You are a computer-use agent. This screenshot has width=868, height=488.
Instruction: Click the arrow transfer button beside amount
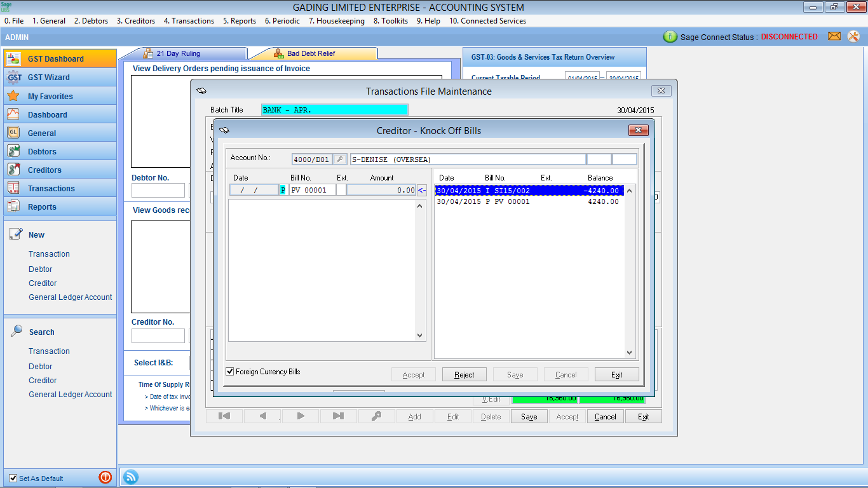click(422, 190)
